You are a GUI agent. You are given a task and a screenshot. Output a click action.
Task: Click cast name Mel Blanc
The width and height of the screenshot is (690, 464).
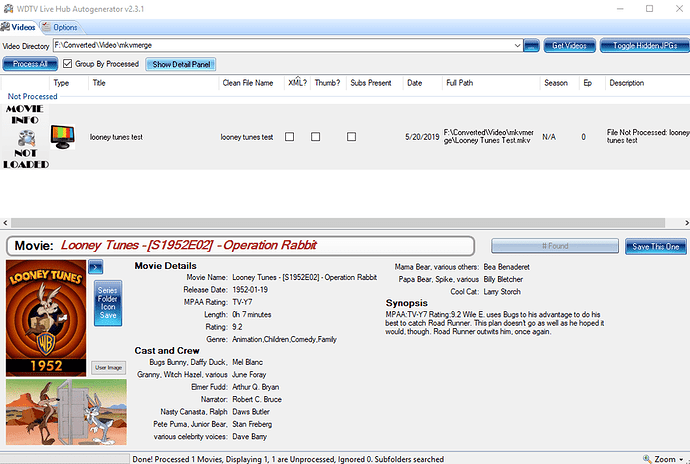click(247, 362)
